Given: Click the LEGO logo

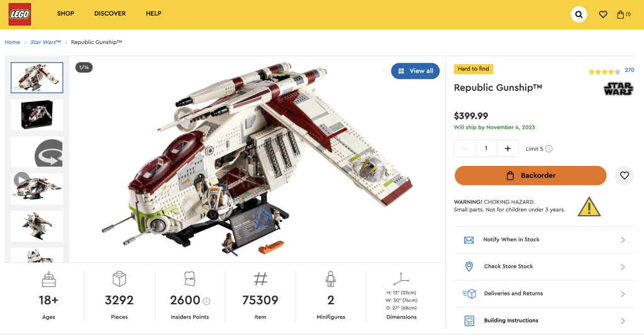Looking at the screenshot, I should click(19, 14).
